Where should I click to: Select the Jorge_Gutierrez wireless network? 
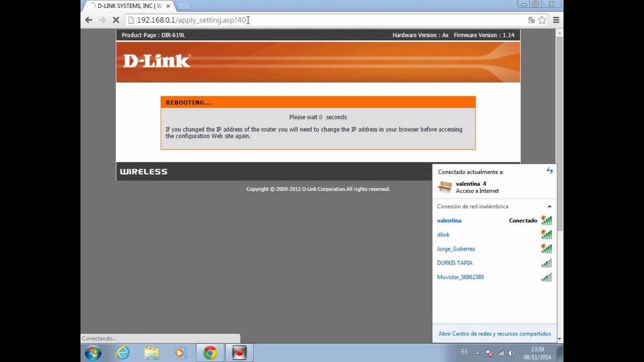coord(495,248)
